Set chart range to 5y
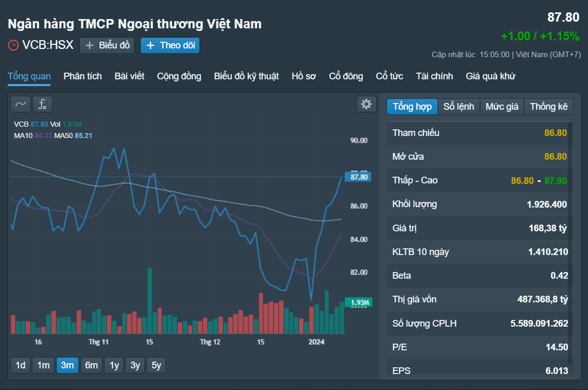The width and height of the screenshot is (588, 390). click(156, 365)
